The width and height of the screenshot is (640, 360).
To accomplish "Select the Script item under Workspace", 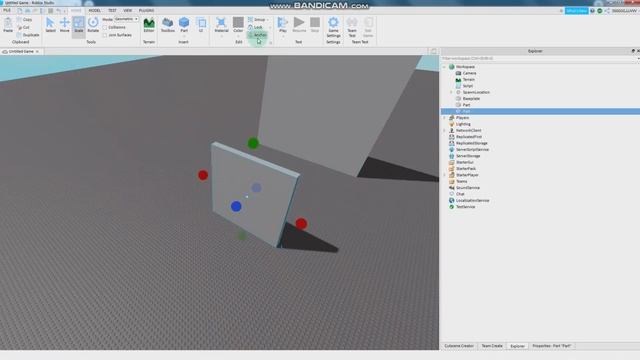I will point(467,86).
